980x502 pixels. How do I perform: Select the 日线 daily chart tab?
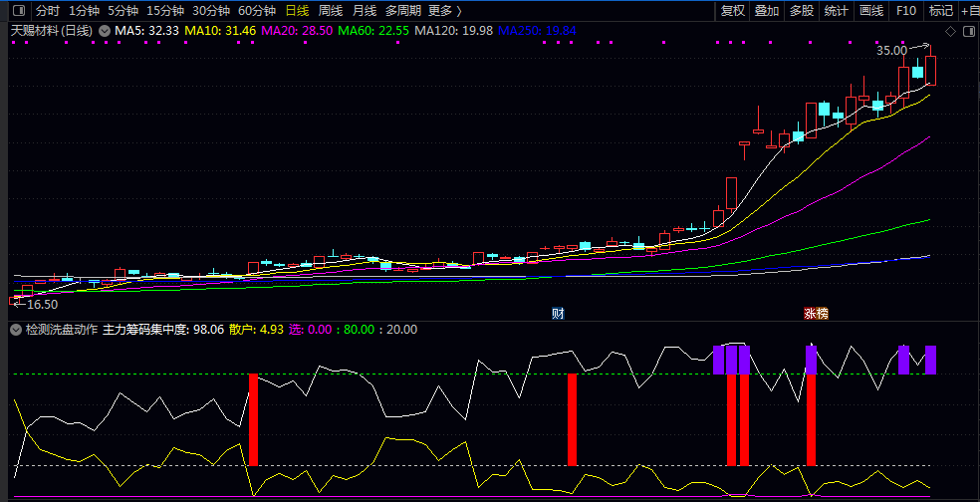coord(297,11)
